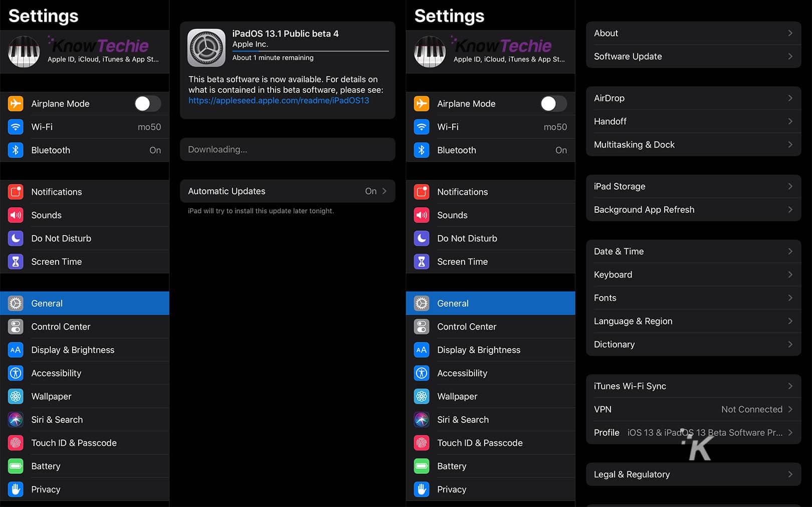
Task: Tap the Screen Time hourglass icon, left screenshot
Action: click(x=16, y=262)
